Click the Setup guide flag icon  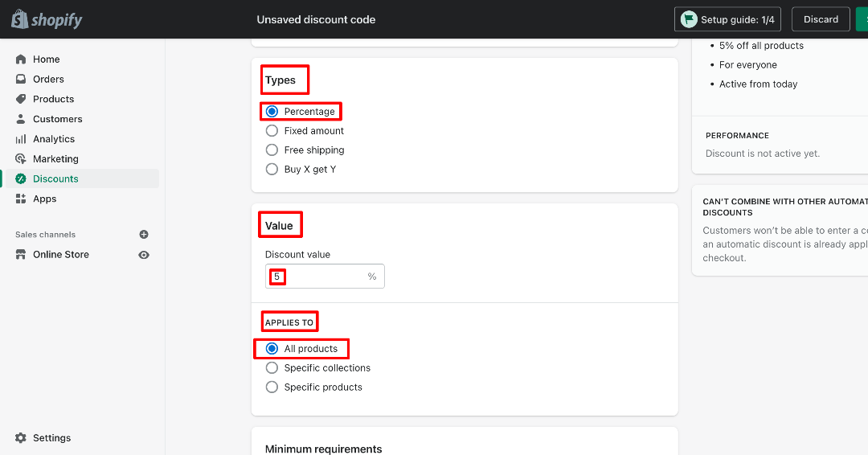point(689,19)
